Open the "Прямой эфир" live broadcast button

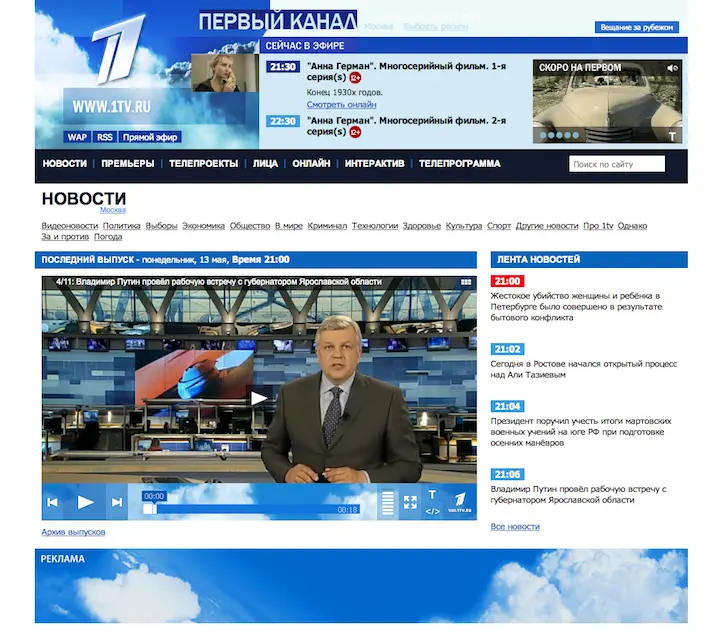(150, 137)
